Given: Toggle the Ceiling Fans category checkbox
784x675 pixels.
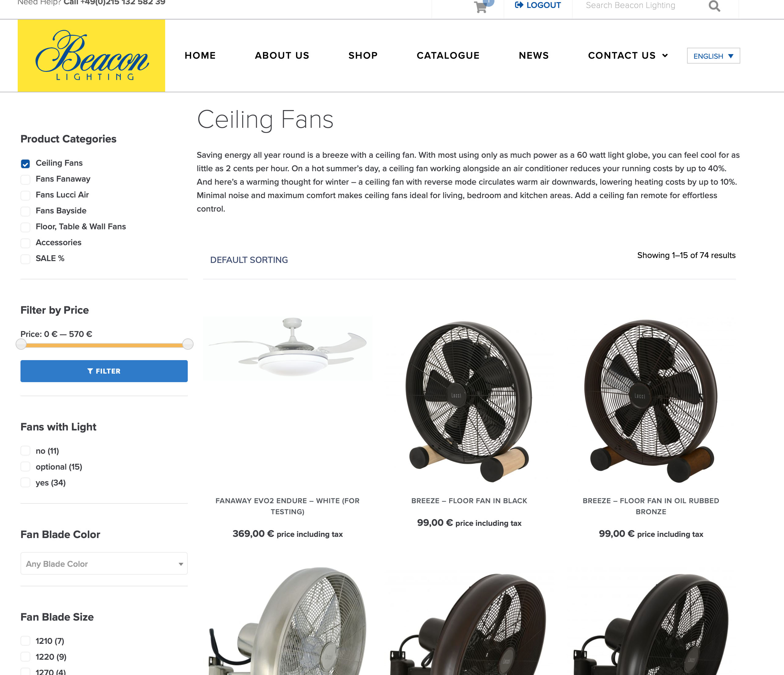Looking at the screenshot, I should (x=25, y=163).
